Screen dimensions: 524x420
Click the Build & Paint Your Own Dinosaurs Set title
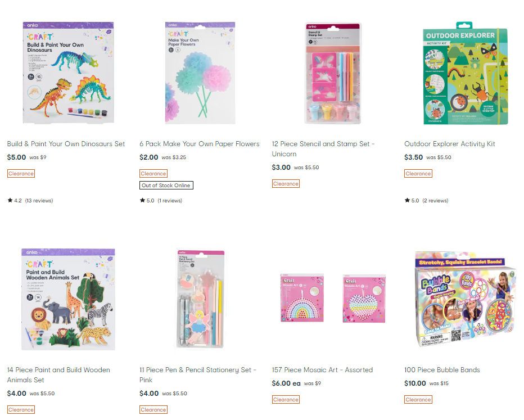pyautogui.click(x=66, y=144)
